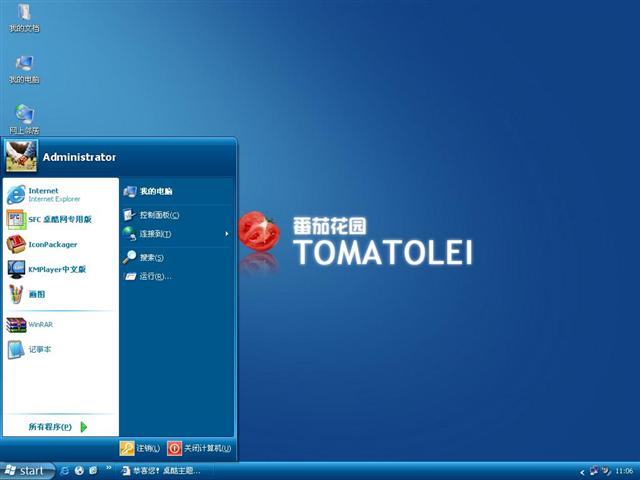This screenshot has width=640, height=480.
Task: Expand hidden tray icons arrow
Action: (x=582, y=472)
